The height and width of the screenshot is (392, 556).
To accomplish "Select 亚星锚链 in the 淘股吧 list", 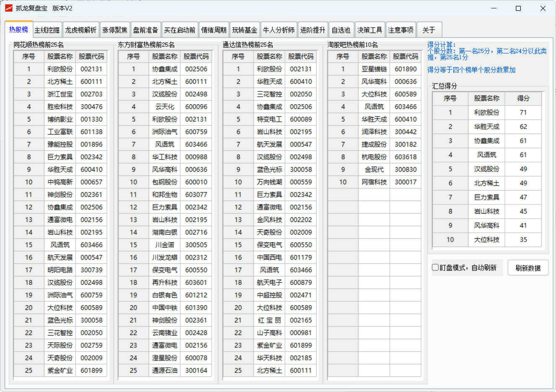I will click(373, 69).
